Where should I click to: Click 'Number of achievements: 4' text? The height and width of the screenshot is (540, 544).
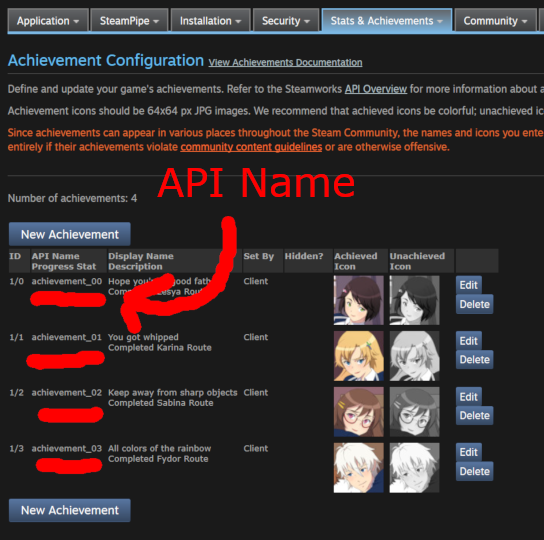73,199
